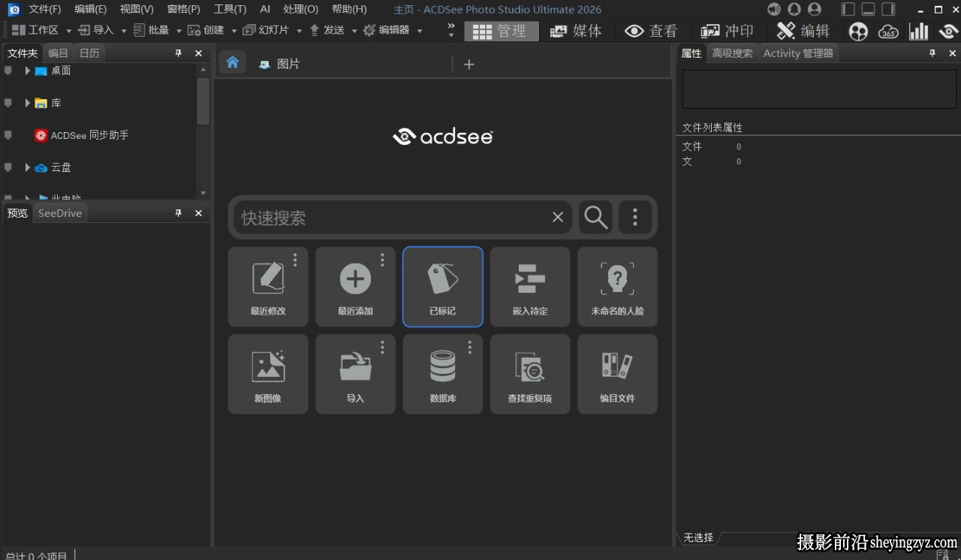Image resolution: width=961 pixels, height=560 pixels.
Task: Switch to the 高级搜索 tab
Action: tap(732, 53)
